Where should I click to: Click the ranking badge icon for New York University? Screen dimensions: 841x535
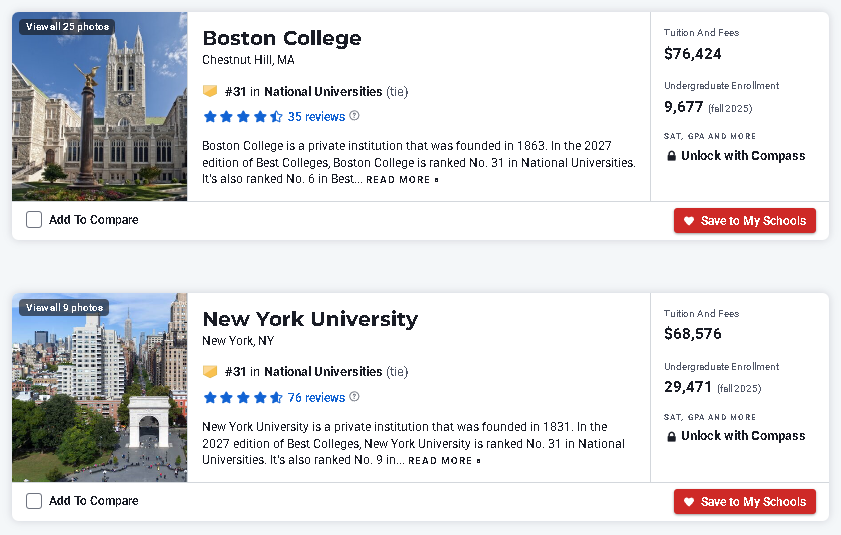click(x=210, y=371)
